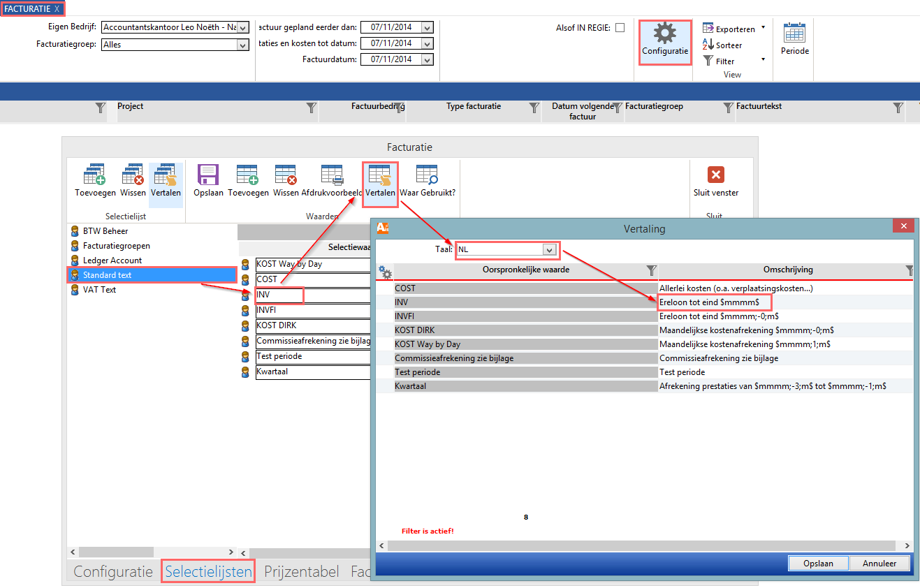Image resolution: width=920 pixels, height=588 pixels.
Task: Switch to the bottom Configuratie tab
Action: coord(113,572)
